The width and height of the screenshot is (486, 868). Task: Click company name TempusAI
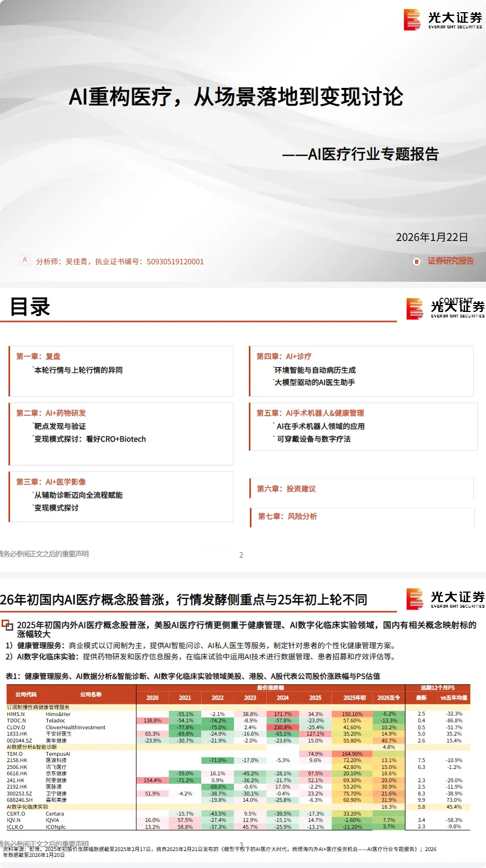58,754
